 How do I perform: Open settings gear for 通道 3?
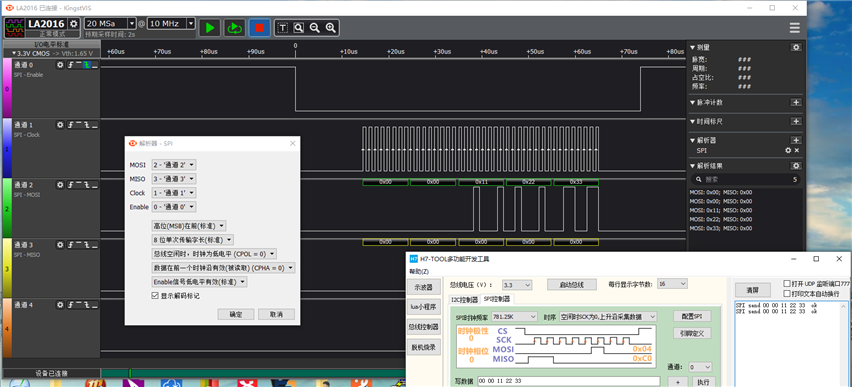click(x=60, y=245)
